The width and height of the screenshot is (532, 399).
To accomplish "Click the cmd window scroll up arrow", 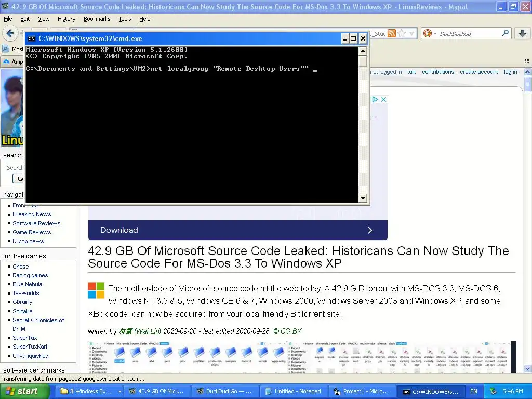I will point(363,51).
